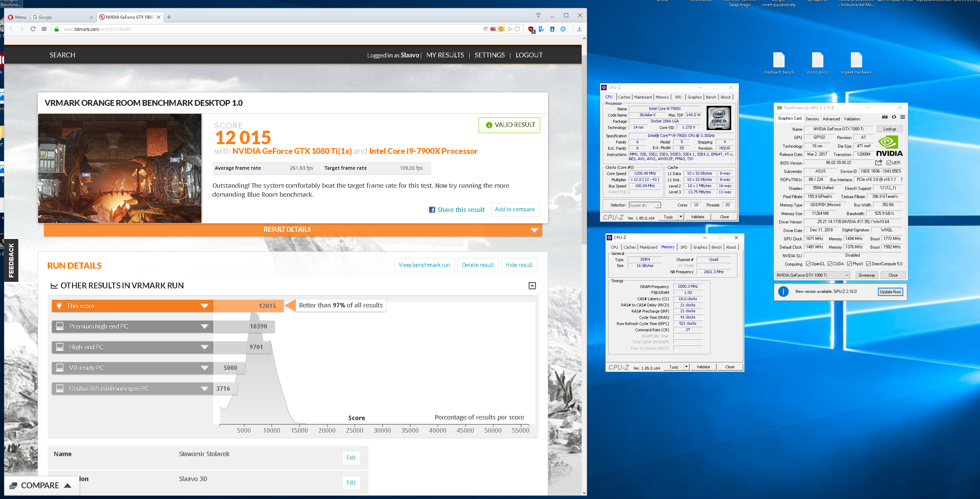This screenshot has width=980, height=499.
Task: Click the Share this result link
Action: [x=461, y=210]
